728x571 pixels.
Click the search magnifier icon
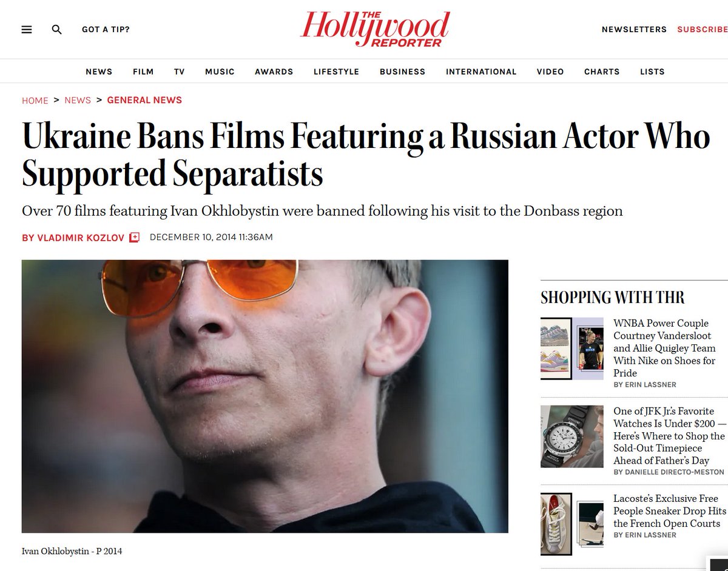[57, 29]
